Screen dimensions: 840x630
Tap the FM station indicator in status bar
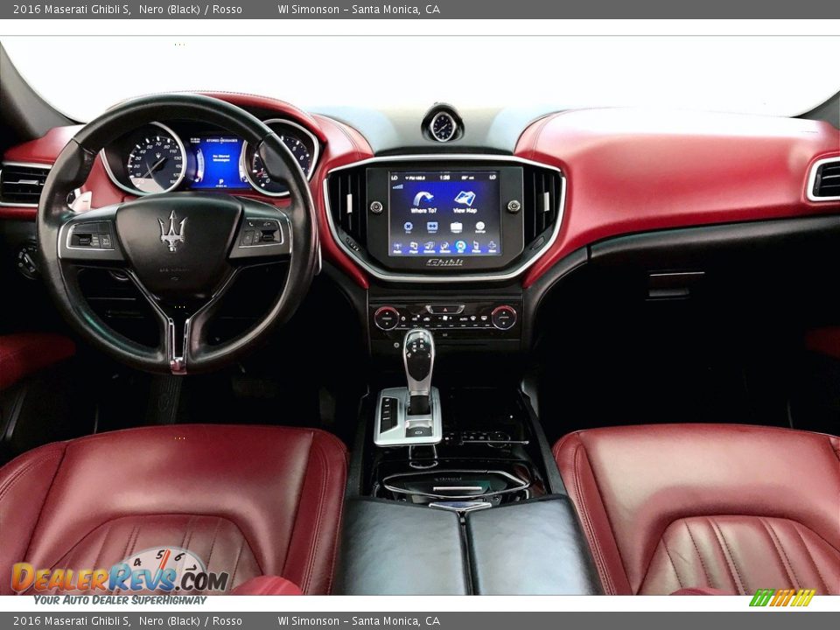415,178
